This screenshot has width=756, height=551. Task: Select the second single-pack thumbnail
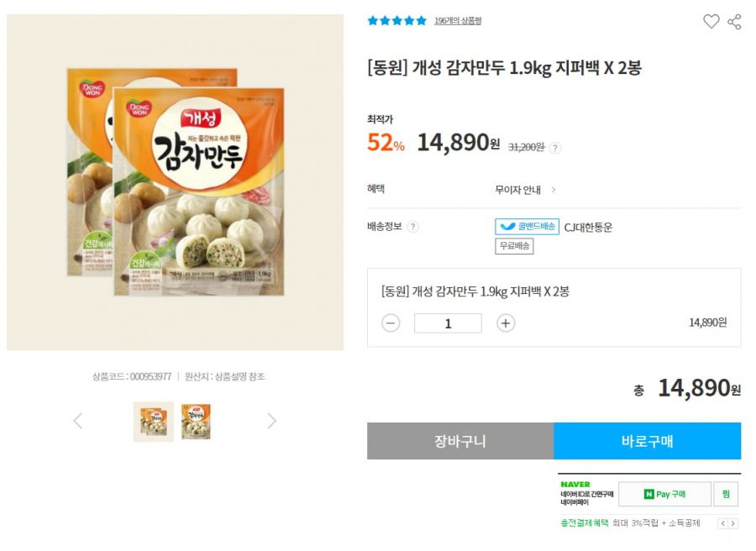pyautogui.click(x=196, y=422)
